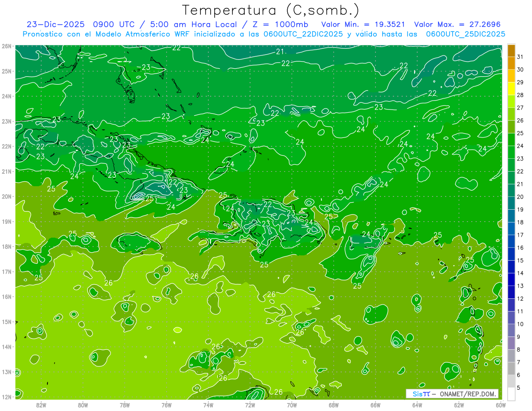Click the 26N latitude axis label
Viewport: 532px width, 411px height.
[7, 46]
